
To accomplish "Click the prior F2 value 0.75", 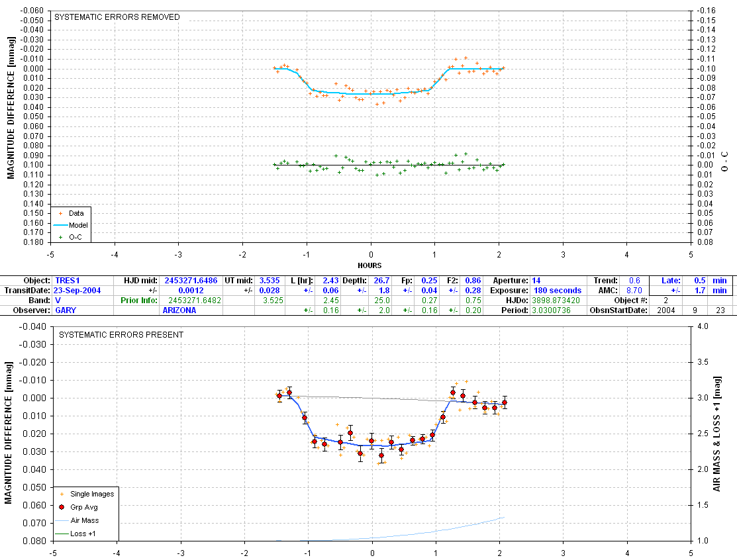I will coord(473,301).
